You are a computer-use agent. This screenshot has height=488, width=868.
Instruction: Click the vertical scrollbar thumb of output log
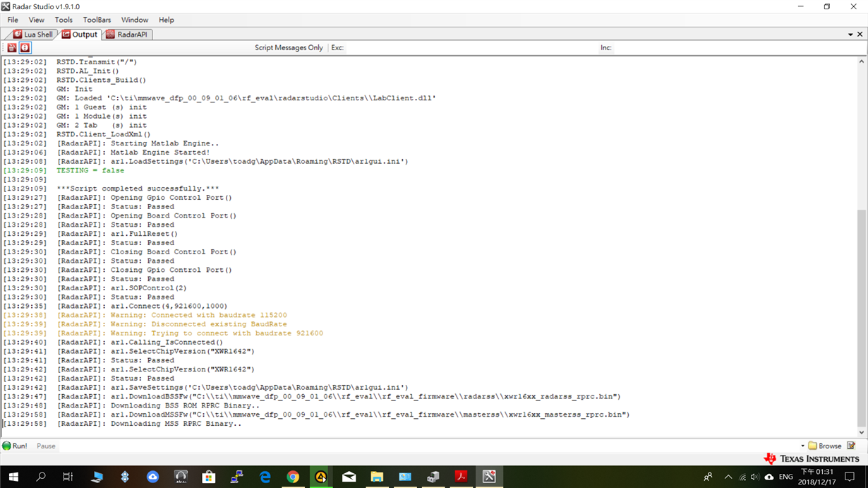point(862,318)
